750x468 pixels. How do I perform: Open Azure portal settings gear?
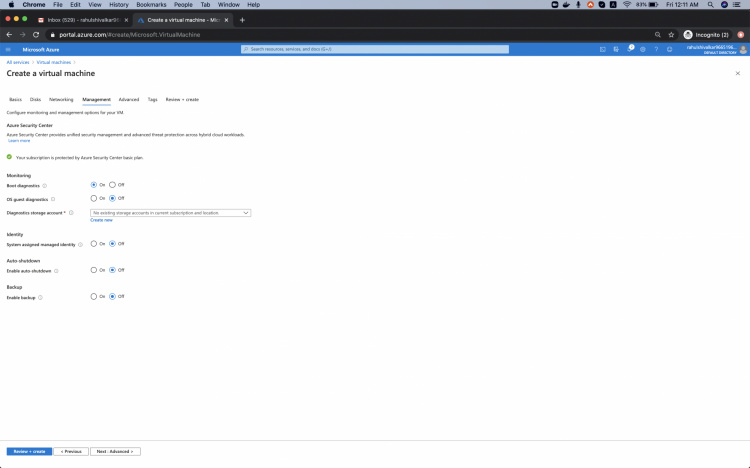tap(643, 49)
